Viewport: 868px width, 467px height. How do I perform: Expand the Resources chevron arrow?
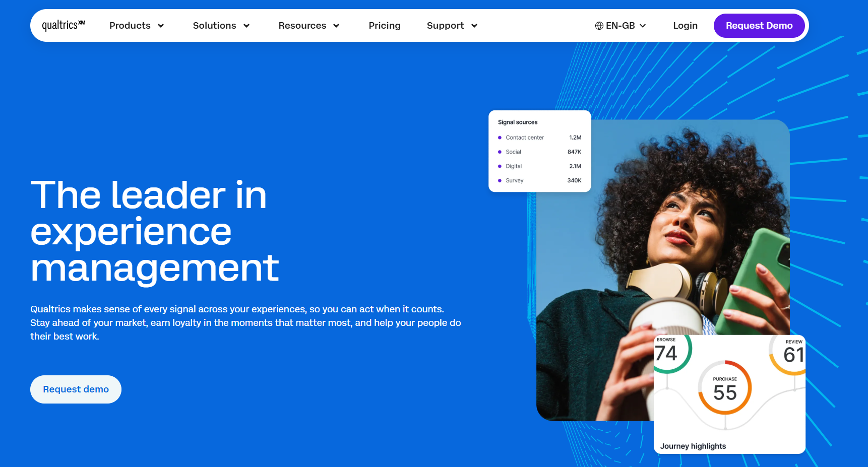point(336,26)
